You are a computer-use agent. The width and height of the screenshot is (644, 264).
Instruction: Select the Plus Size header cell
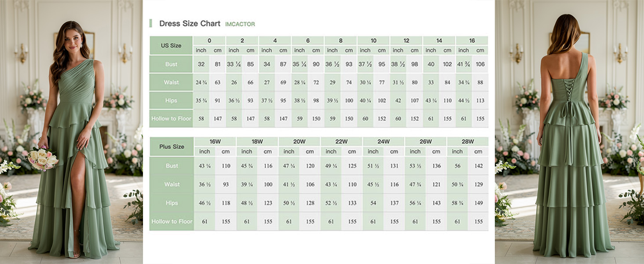(x=172, y=147)
